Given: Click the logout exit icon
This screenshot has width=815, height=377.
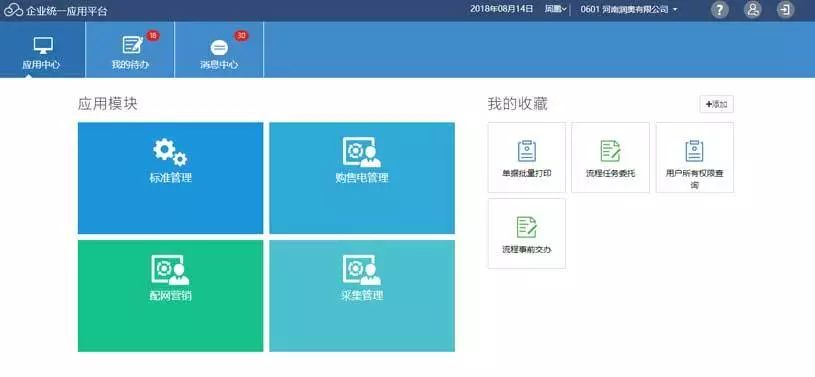Looking at the screenshot, I should coord(785,10).
